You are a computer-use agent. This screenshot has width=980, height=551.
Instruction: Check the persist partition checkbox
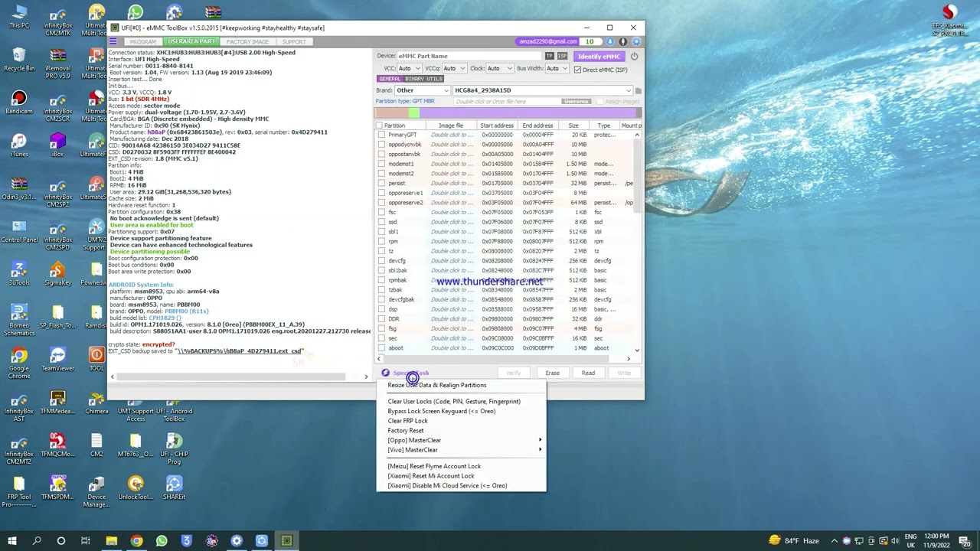tap(381, 184)
